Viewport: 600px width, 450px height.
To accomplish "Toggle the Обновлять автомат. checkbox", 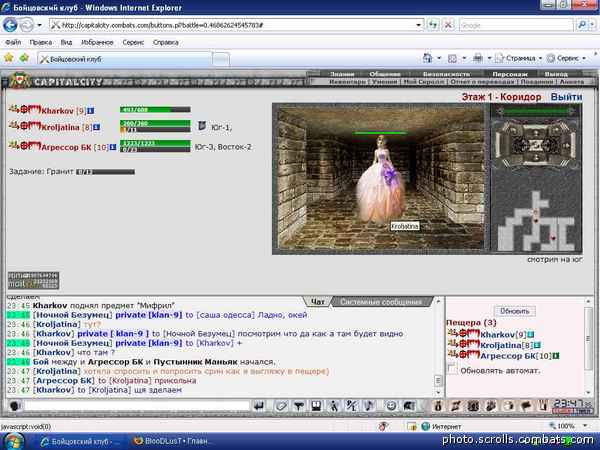I will [452, 369].
